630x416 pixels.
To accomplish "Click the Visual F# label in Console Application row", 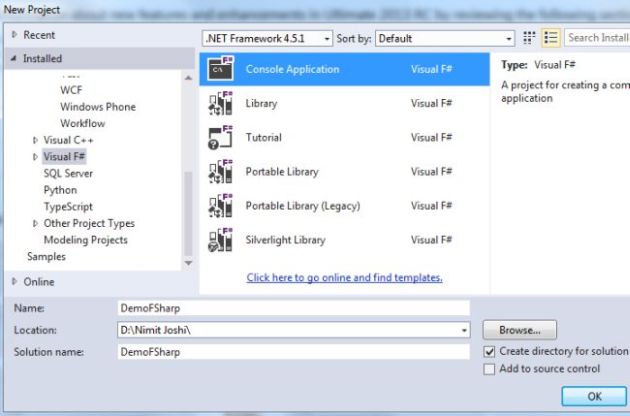I will [x=432, y=69].
